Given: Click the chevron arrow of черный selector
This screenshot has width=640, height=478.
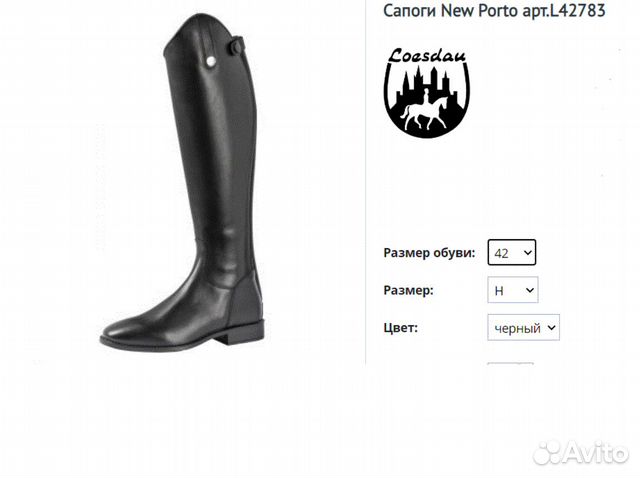Looking at the screenshot, I should [x=551, y=327].
